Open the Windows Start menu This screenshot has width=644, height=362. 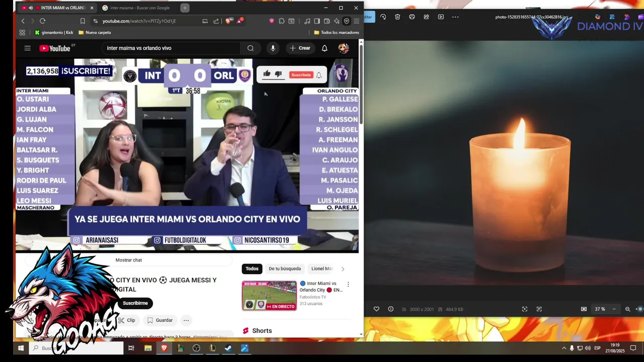tap(21, 348)
